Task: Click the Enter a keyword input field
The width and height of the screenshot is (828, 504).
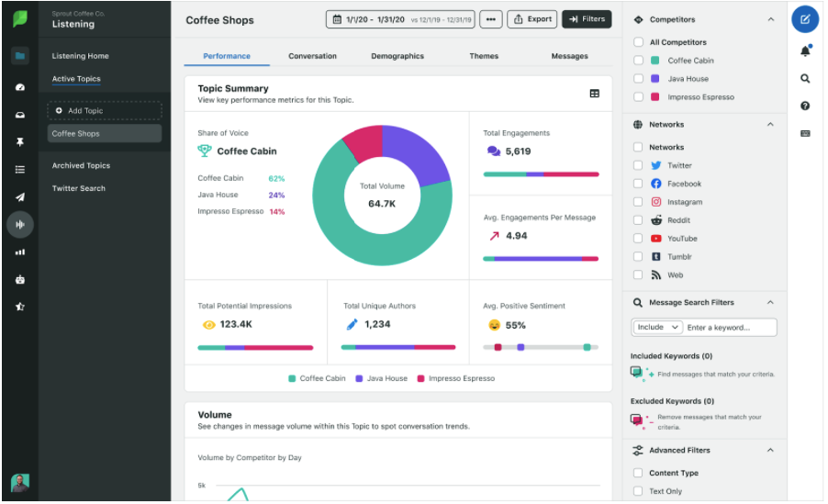Action: (x=731, y=328)
